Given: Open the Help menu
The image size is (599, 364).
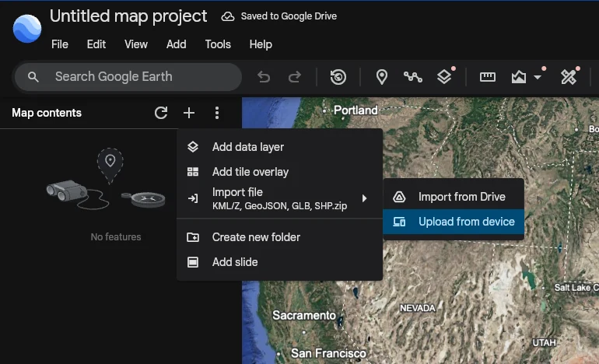Looking at the screenshot, I should 261,44.
